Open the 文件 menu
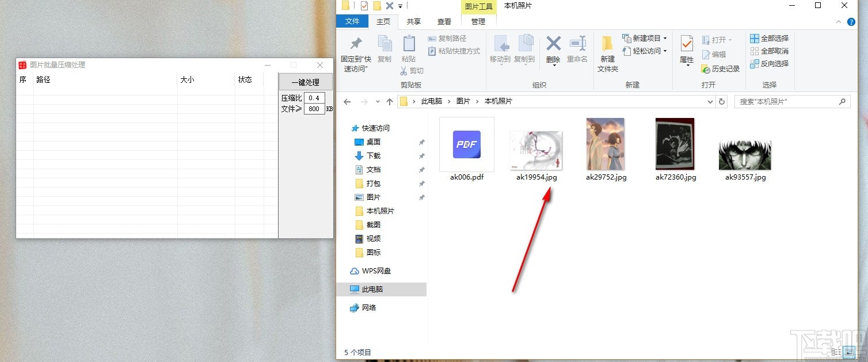 pos(353,21)
